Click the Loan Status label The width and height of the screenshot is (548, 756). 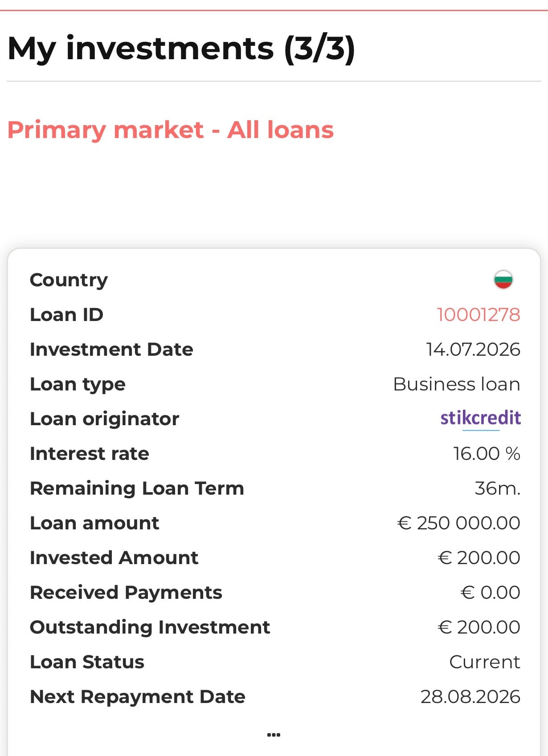pos(87,662)
